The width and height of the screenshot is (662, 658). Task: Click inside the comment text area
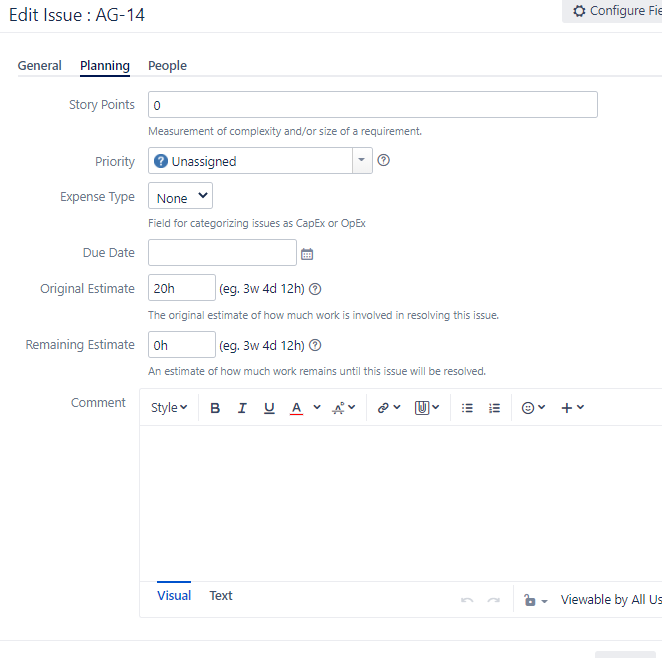point(401,503)
